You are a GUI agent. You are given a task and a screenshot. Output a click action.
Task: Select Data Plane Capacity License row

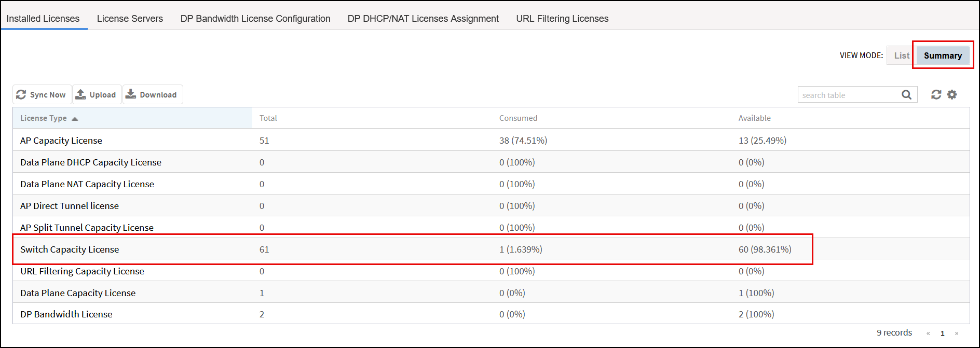tap(491, 293)
